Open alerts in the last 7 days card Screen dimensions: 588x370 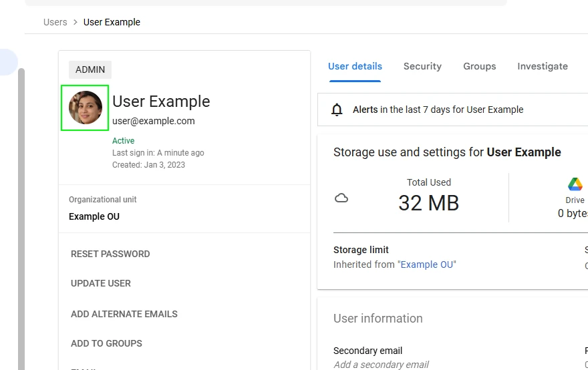point(438,110)
